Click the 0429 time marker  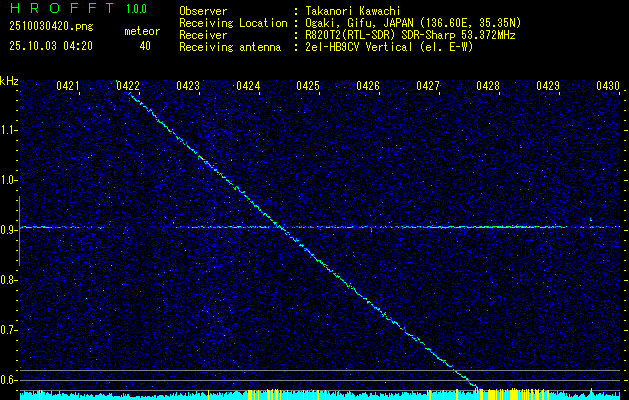click(x=548, y=86)
